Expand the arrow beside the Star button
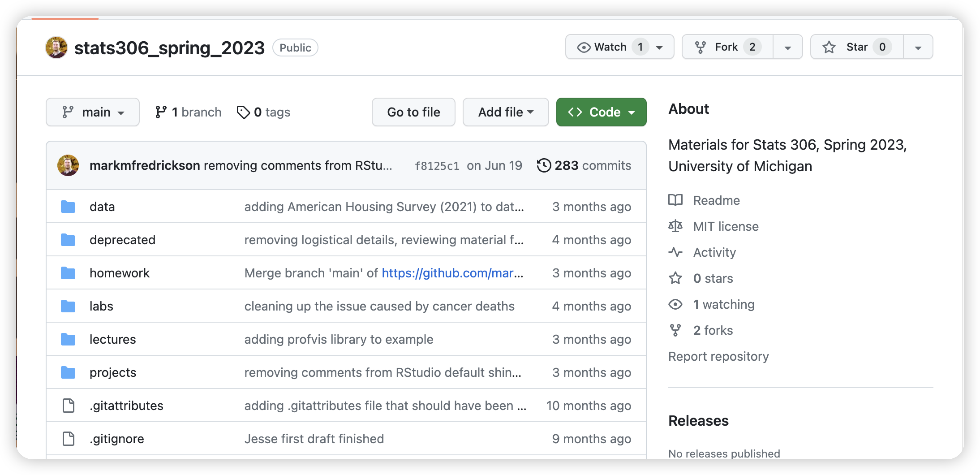This screenshot has height=475, width=980. tap(918, 47)
